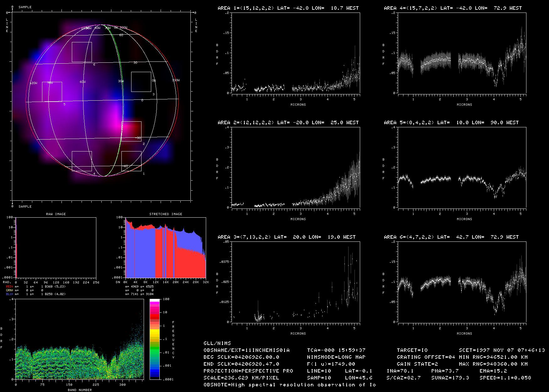The height and width of the screenshot is (392, 549).
Task: Click the SPEED=1.1*0.058 value
Action: point(506,378)
